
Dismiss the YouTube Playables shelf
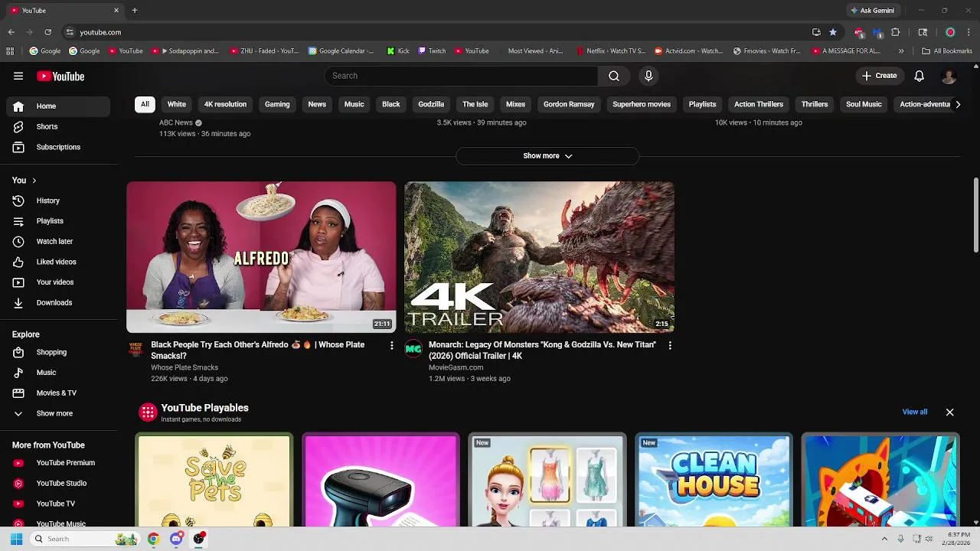(949, 412)
